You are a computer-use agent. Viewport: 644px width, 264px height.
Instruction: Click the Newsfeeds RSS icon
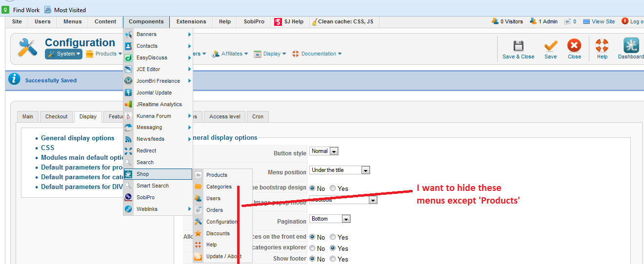(128, 139)
